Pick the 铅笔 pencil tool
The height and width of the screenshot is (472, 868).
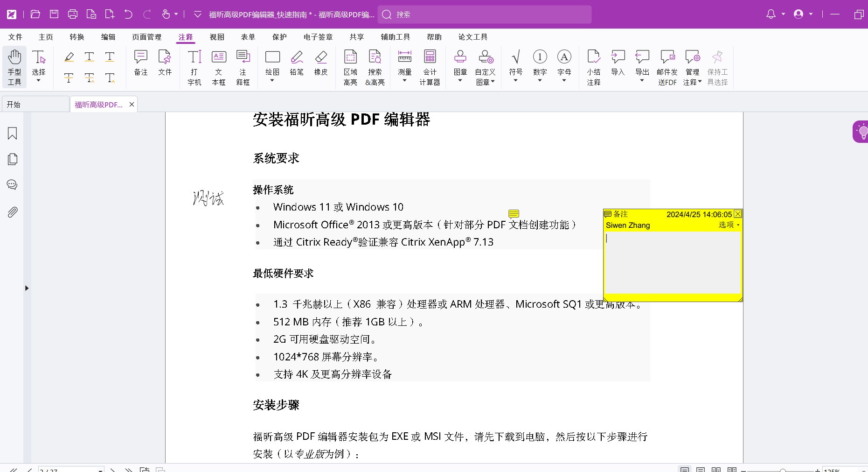click(297, 63)
